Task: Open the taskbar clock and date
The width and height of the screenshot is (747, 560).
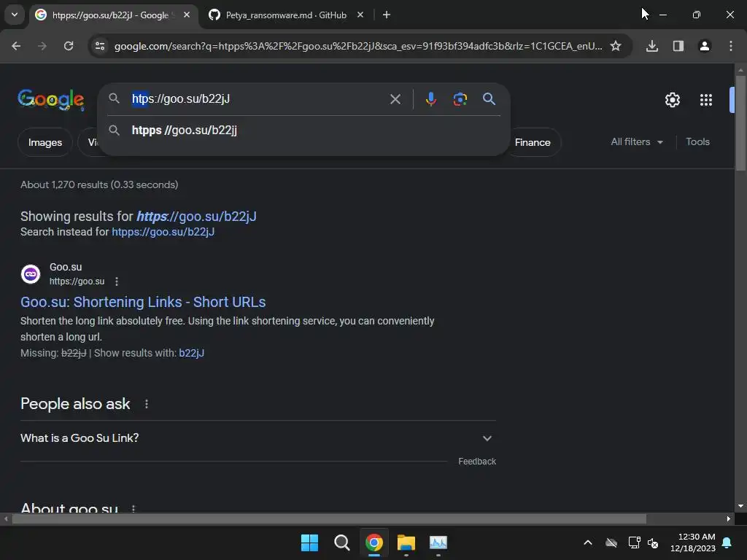Action: coord(693,542)
